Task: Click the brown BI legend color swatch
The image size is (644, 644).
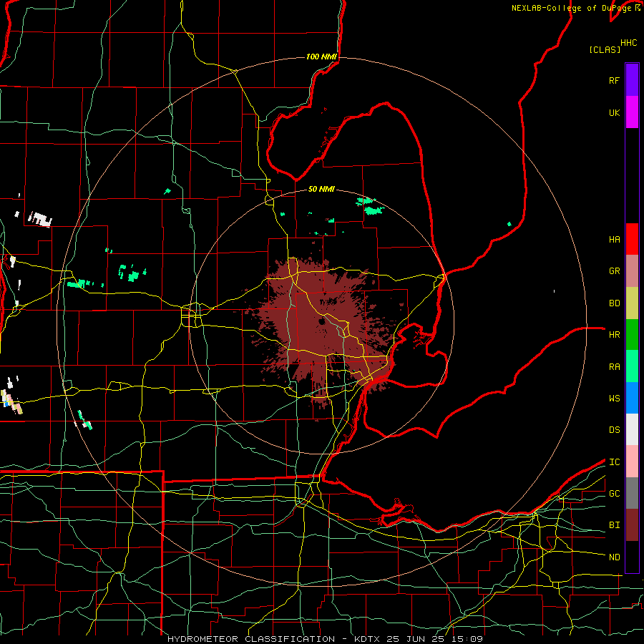Action: pos(632,525)
